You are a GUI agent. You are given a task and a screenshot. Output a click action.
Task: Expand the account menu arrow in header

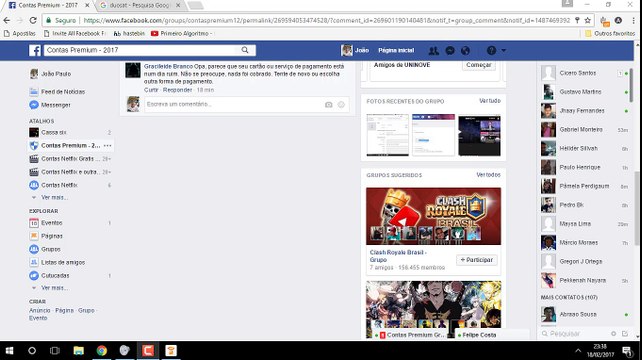[x=504, y=50]
